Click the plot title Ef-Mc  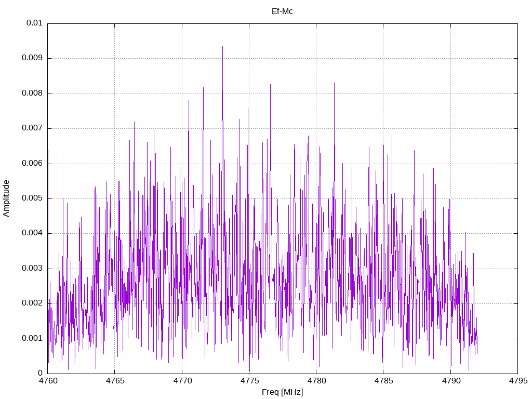[282, 11]
